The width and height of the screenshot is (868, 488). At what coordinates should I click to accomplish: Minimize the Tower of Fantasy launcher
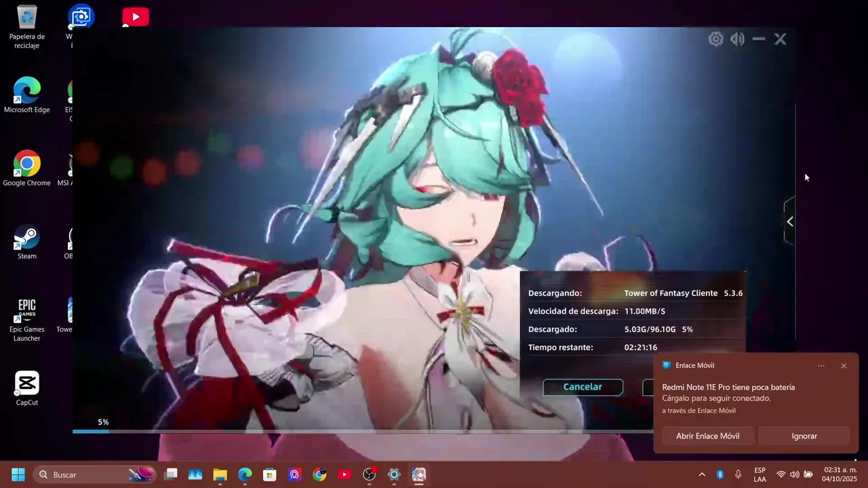759,39
